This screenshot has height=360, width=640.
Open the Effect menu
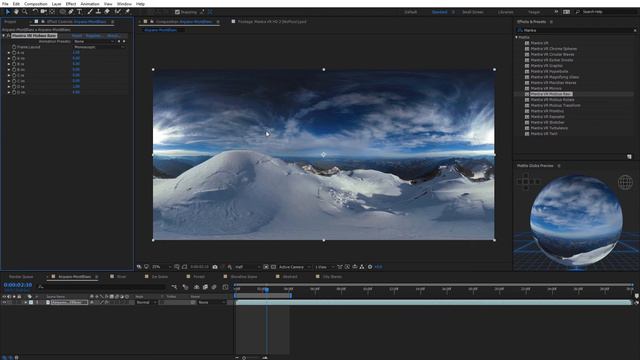click(x=71, y=4)
